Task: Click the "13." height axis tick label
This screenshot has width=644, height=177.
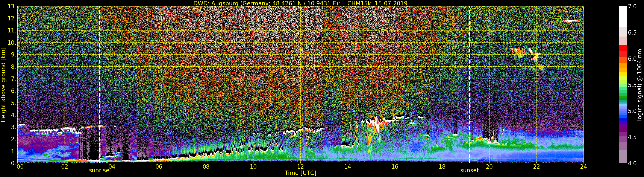Action: [x=12, y=6]
